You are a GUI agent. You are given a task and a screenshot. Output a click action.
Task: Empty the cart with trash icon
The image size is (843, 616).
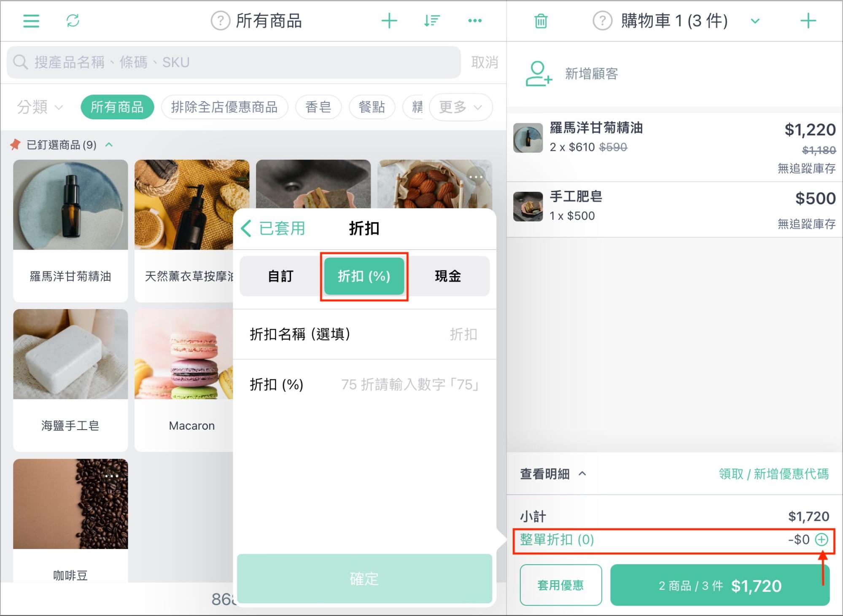(541, 21)
